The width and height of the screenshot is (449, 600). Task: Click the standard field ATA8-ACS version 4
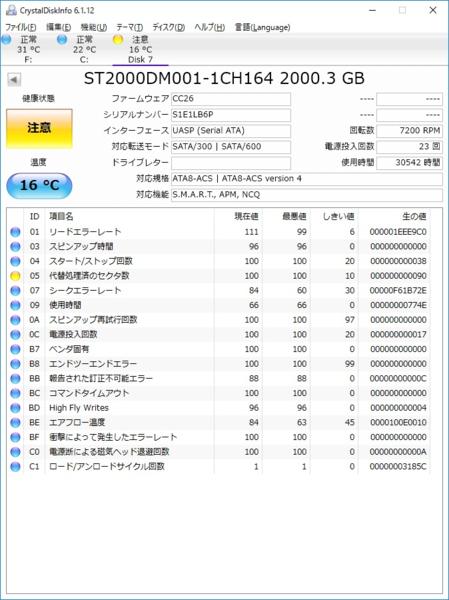[x=307, y=179]
